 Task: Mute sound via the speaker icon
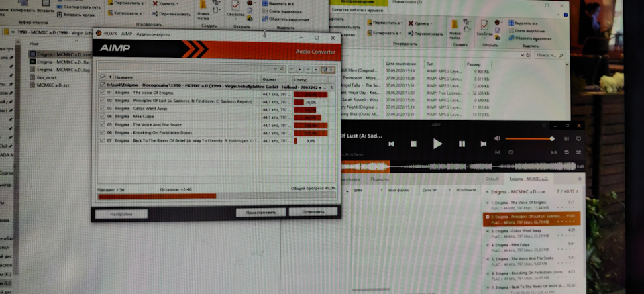(497, 138)
